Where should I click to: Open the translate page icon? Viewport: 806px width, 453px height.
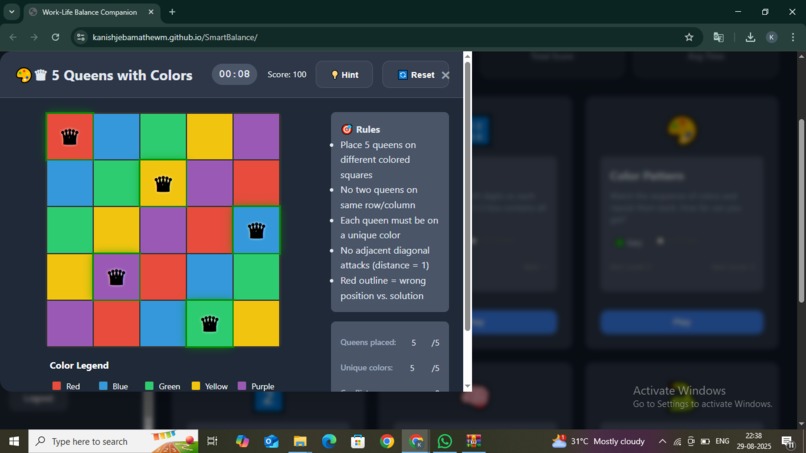(719, 37)
